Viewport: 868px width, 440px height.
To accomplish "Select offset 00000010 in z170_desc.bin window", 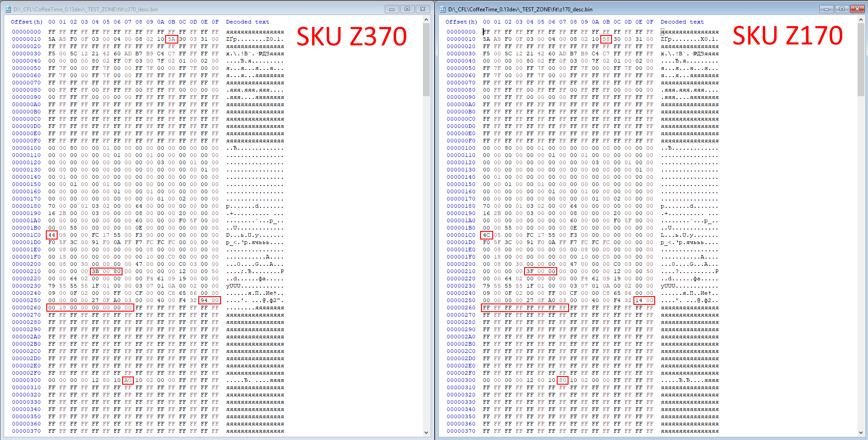I will click(x=461, y=39).
